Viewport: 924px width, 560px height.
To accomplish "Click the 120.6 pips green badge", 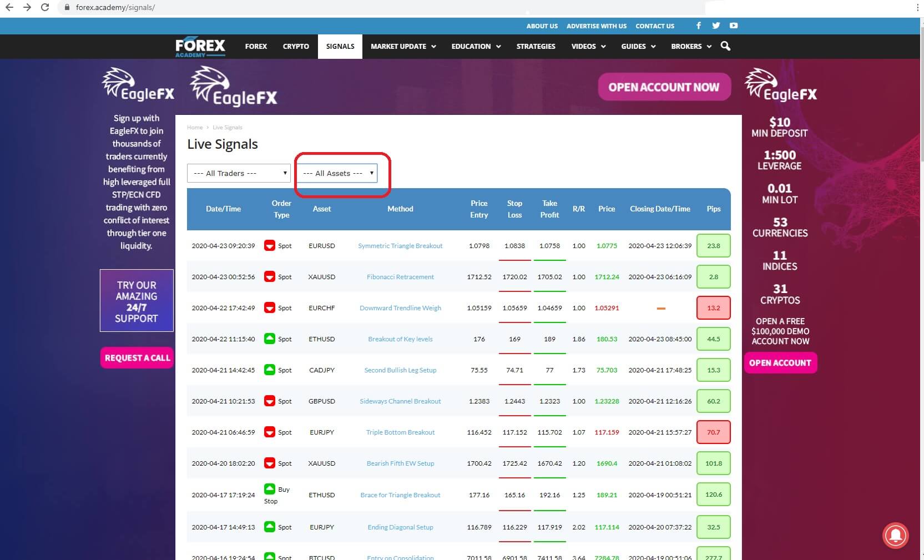I will (714, 494).
